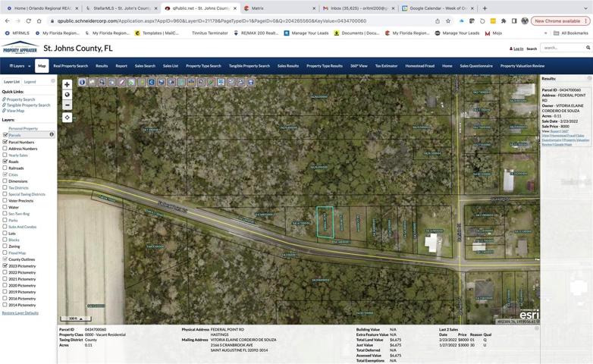Click the blue C tool in map toolbar
This screenshot has width=593, height=364.
(152, 82)
